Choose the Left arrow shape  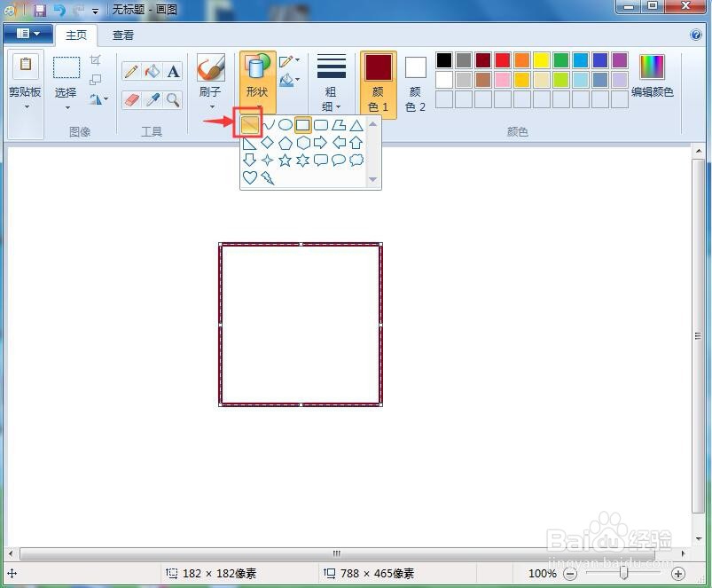(x=339, y=143)
